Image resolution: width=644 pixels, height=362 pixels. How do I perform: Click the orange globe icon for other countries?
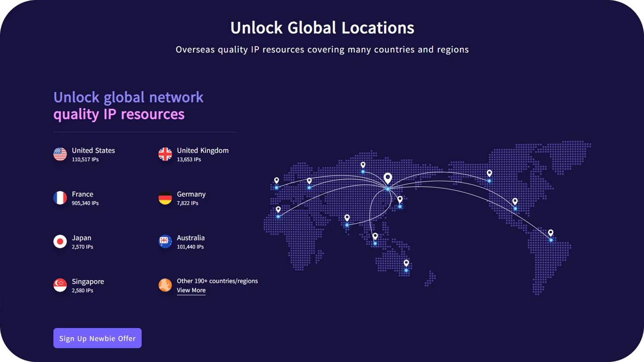165,285
